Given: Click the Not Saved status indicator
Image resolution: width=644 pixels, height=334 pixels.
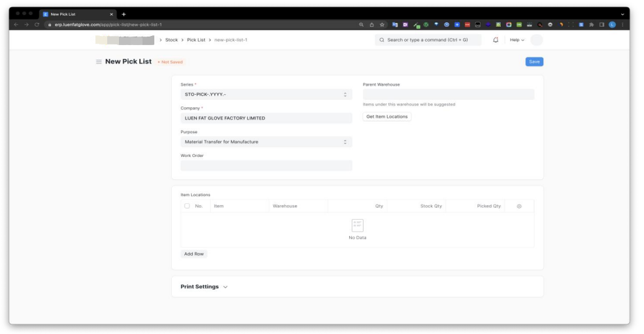Looking at the screenshot, I should [171, 62].
